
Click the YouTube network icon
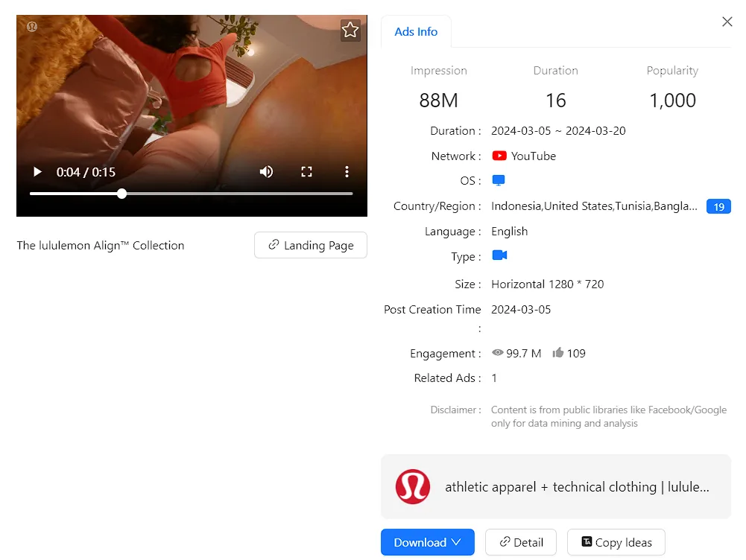point(499,156)
